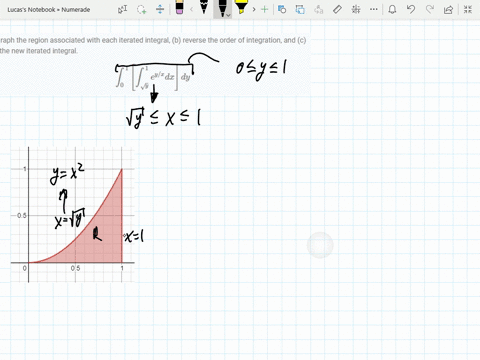Image resolution: width=480 pixels, height=360 pixels.
Task: Click the notebook title Lucas's Notebook
Action: (x=49, y=10)
